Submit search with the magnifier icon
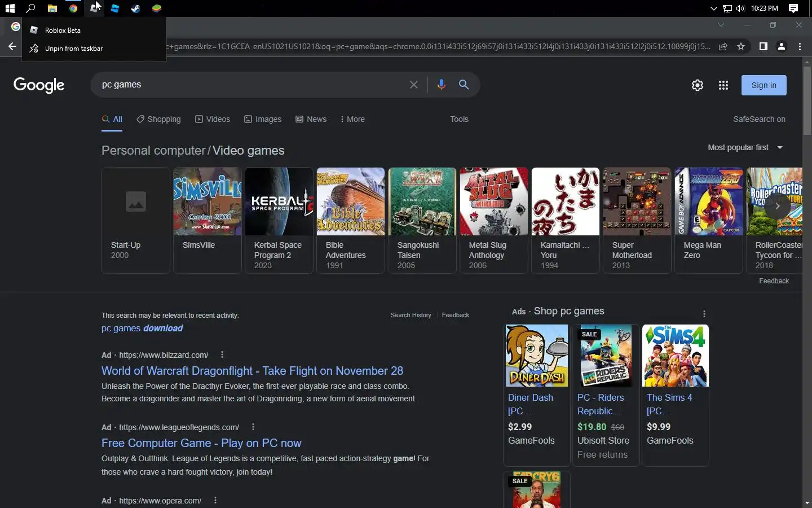 464,85
